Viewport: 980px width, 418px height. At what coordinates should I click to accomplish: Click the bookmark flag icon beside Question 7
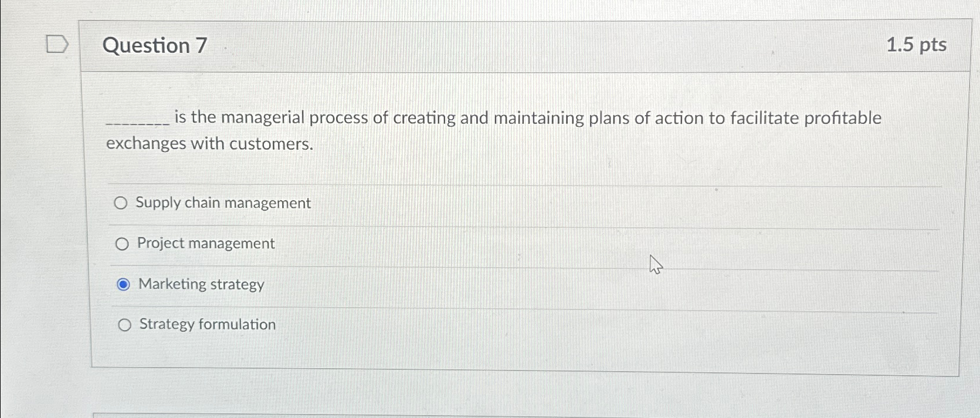coord(57,44)
